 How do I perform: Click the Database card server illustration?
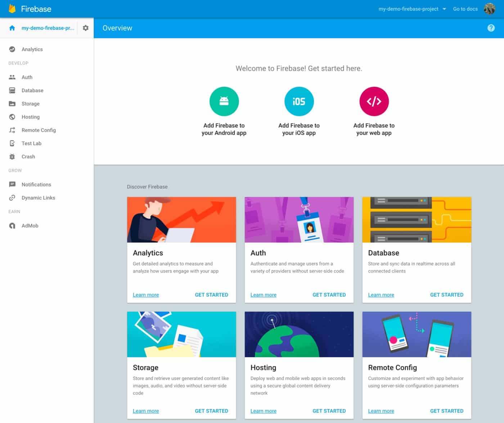(417, 220)
